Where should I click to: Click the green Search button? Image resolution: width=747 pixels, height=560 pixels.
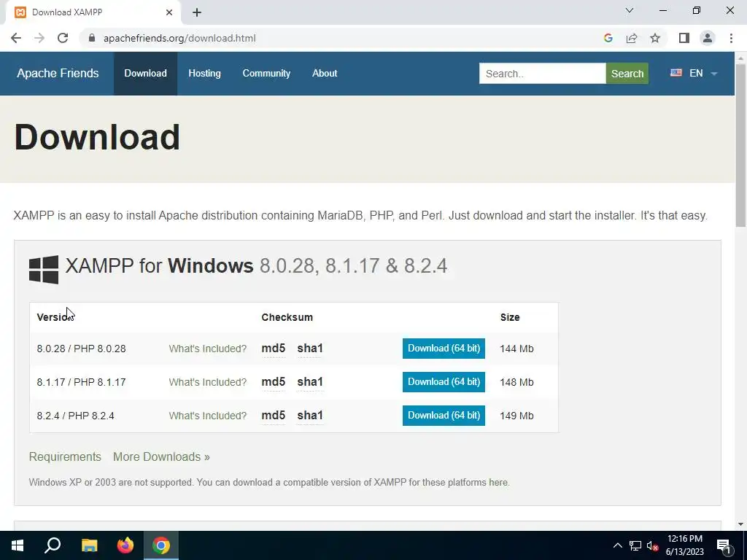tap(627, 74)
